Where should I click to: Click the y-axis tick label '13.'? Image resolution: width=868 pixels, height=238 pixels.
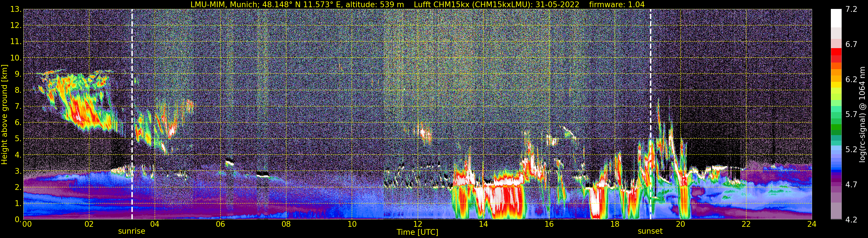click(x=16, y=9)
